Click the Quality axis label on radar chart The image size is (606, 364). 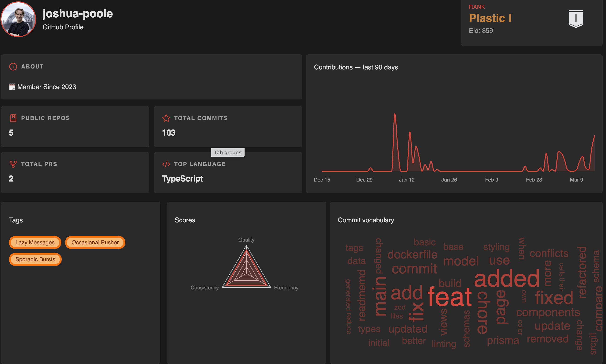[246, 240]
